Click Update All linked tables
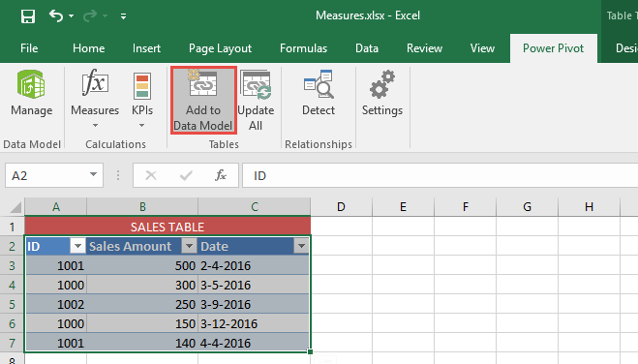The width and height of the screenshot is (638, 364). point(256,100)
